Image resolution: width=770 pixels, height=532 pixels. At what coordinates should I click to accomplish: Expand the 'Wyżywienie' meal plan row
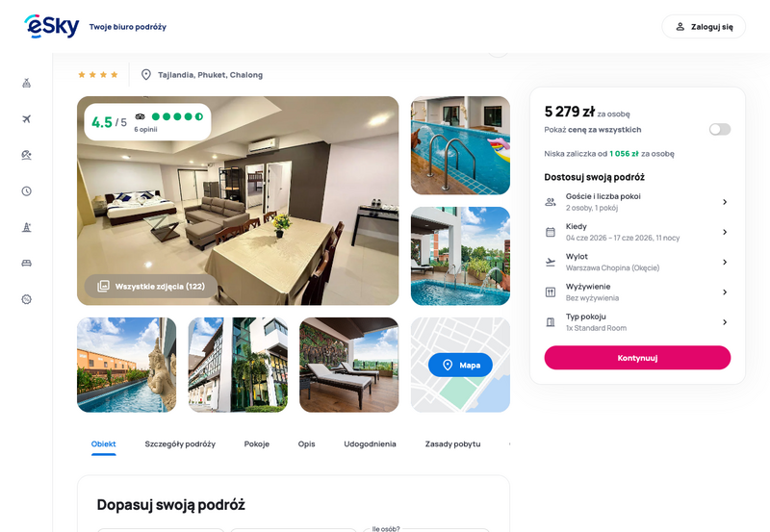coord(637,292)
